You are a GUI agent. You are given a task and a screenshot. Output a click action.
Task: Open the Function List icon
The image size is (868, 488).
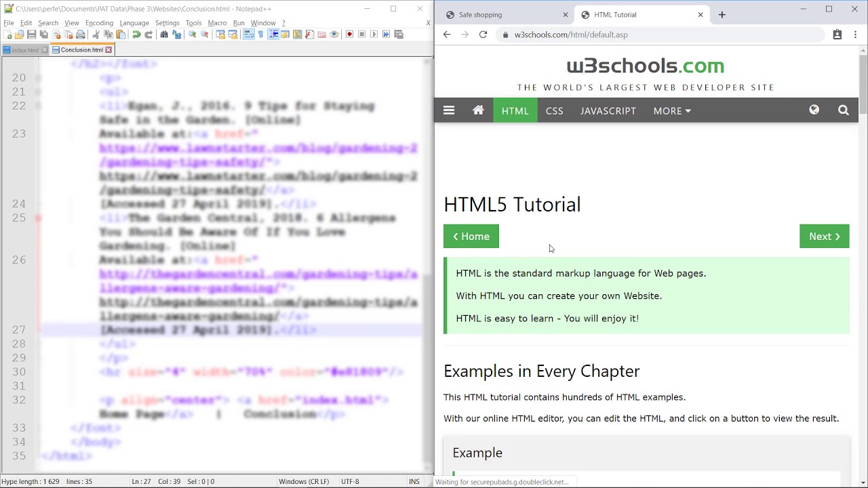click(309, 34)
